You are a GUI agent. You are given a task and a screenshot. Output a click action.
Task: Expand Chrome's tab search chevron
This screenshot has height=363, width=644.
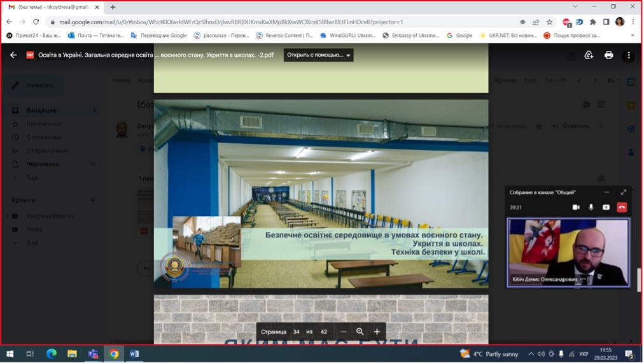click(x=575, y=7)
